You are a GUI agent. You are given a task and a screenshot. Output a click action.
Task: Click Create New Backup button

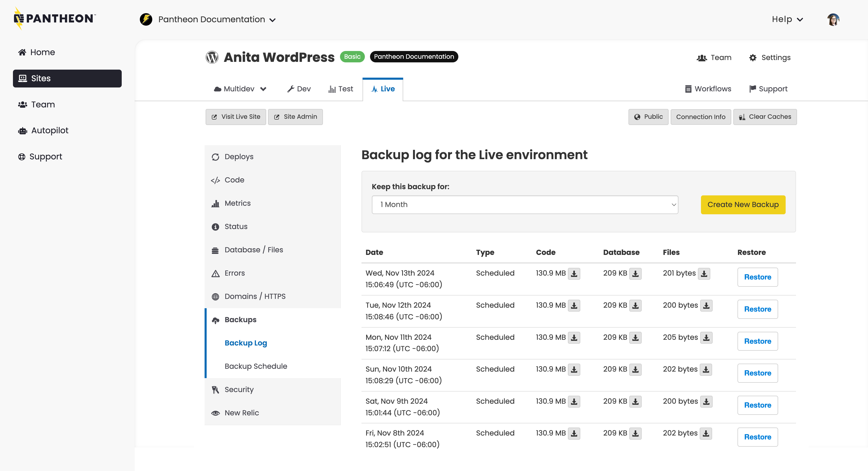tap(743, 205)
